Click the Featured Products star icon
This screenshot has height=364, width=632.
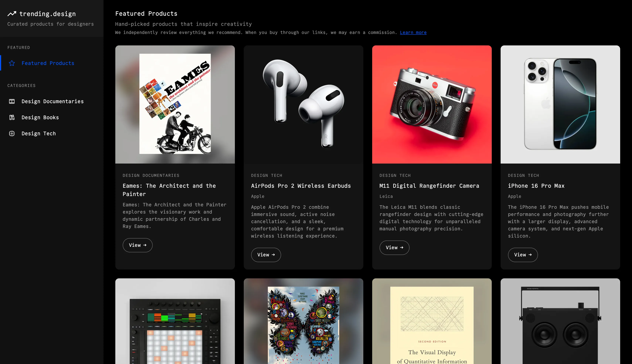(x=12, y=63)
